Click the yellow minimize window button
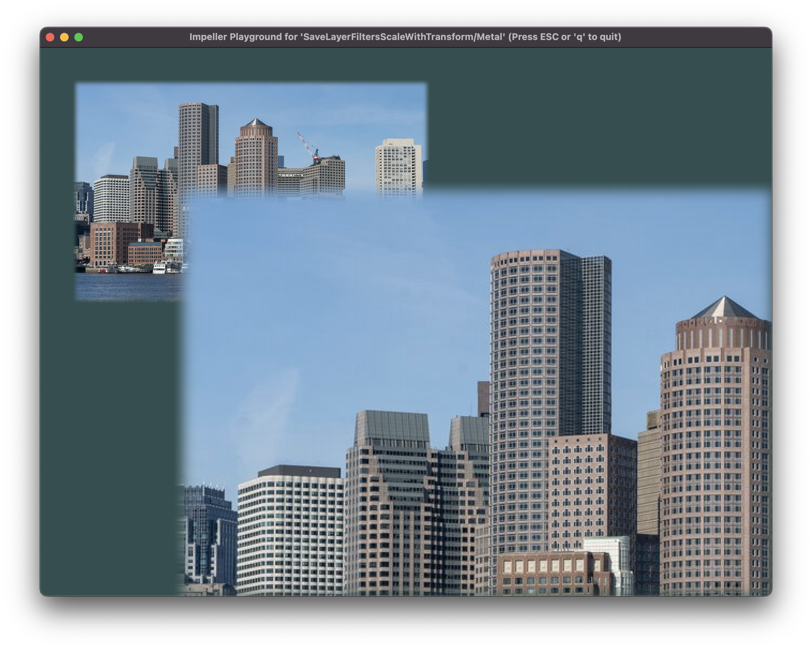Screen dimensions: 812x649 [64, 37]
